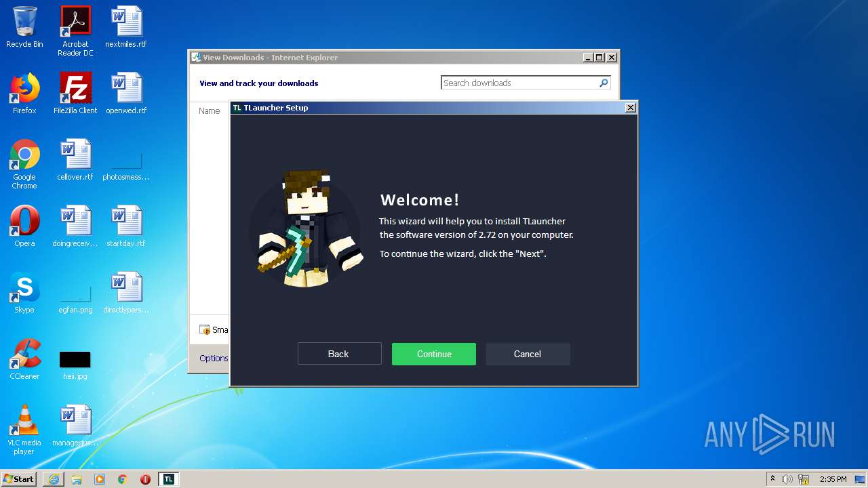Close the View Downloads window
This screenshot has height=488, width=868.
coord(611,58)
